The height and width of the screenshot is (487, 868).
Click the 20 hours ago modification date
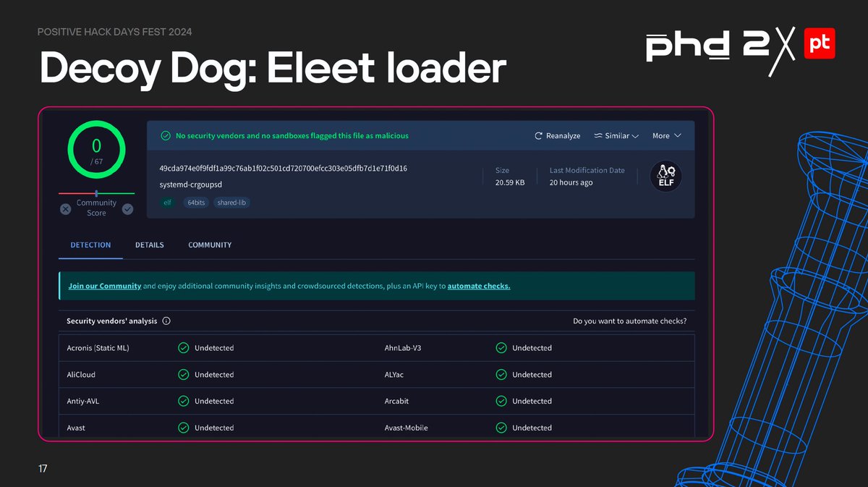coord(571,182)
